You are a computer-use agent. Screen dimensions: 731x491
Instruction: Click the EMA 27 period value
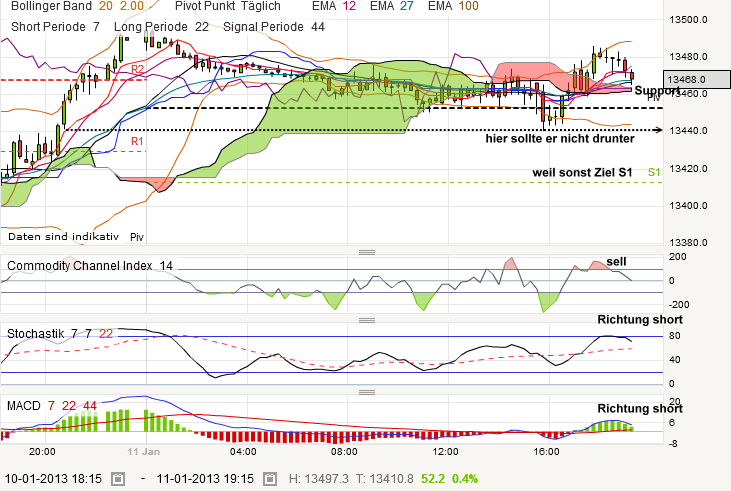[x=407, y=6]
